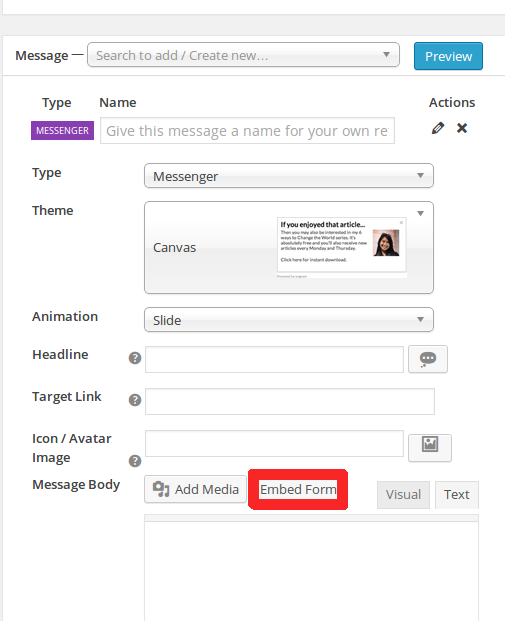Click the Target Link text field
This screenshot has width=505, height=621.
point(290,401)
